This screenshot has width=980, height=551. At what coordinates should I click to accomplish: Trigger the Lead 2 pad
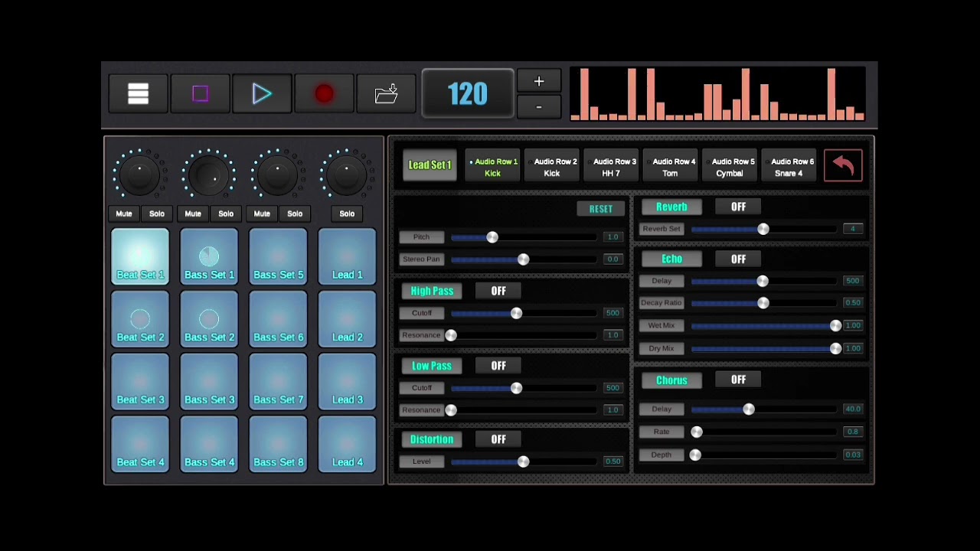347,319
